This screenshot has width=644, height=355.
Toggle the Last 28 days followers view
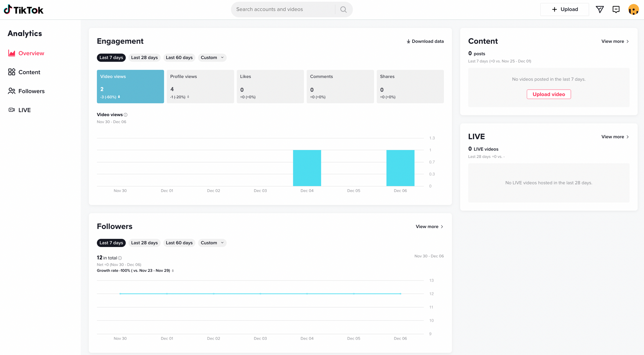(x=145, y=243)
